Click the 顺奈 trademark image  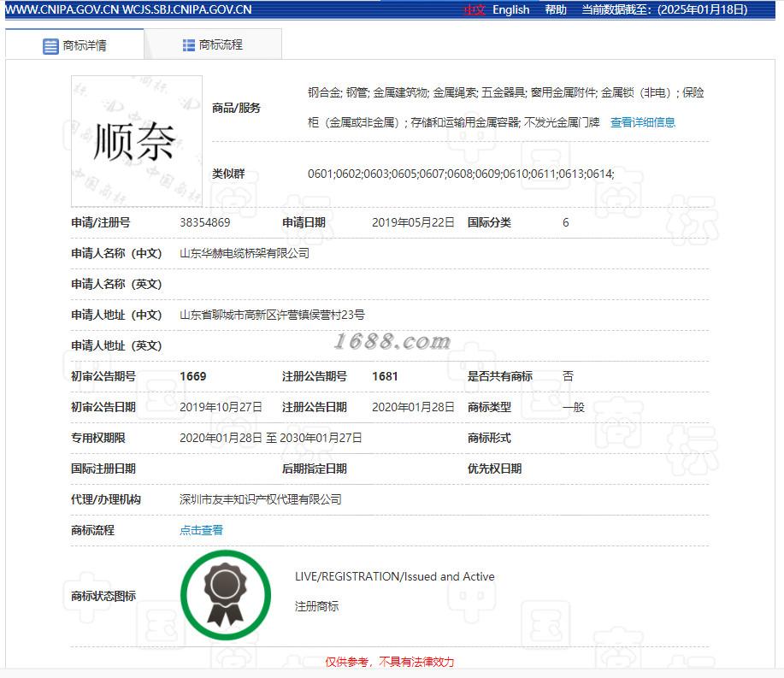coord(137,141)
